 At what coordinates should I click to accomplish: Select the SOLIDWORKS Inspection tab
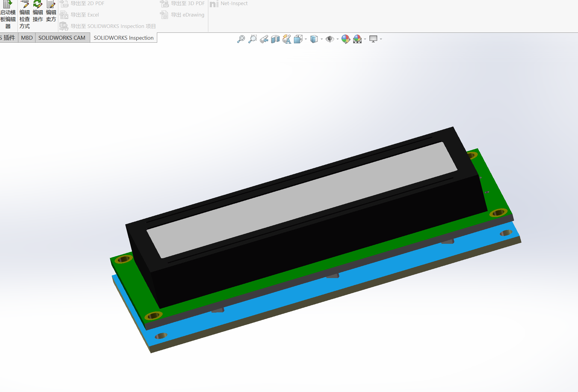[x=124, y=38]
